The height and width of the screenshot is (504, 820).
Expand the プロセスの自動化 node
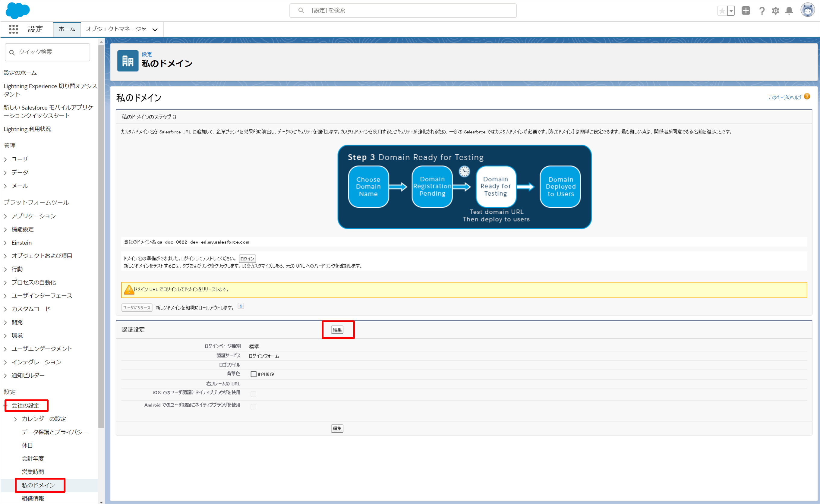pyautogui.click(x=5, y=282)
